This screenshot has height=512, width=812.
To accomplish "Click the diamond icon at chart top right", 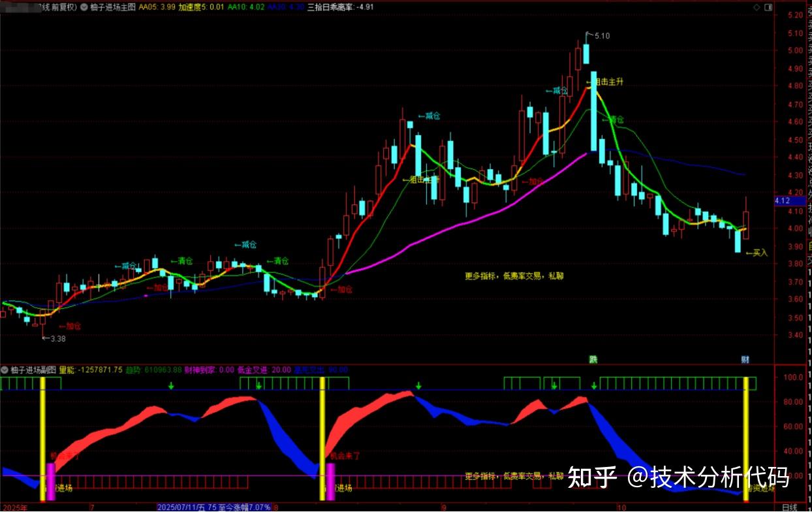I will pos(757,7).
